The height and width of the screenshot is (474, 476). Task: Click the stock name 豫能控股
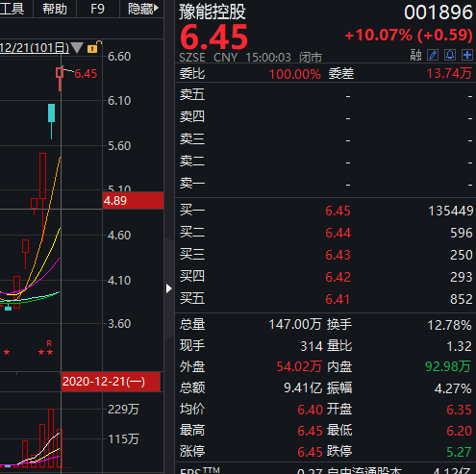coord(213,12)
